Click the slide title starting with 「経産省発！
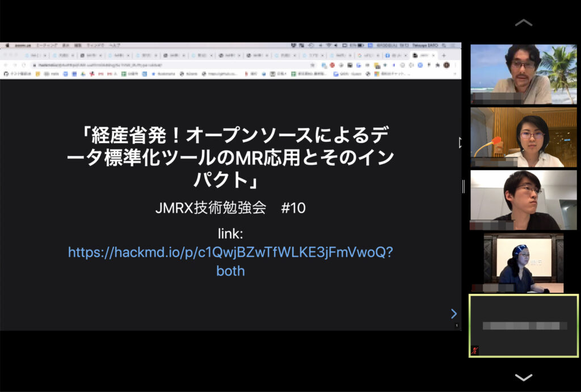The image size is (581, 392). coord(230,158)
